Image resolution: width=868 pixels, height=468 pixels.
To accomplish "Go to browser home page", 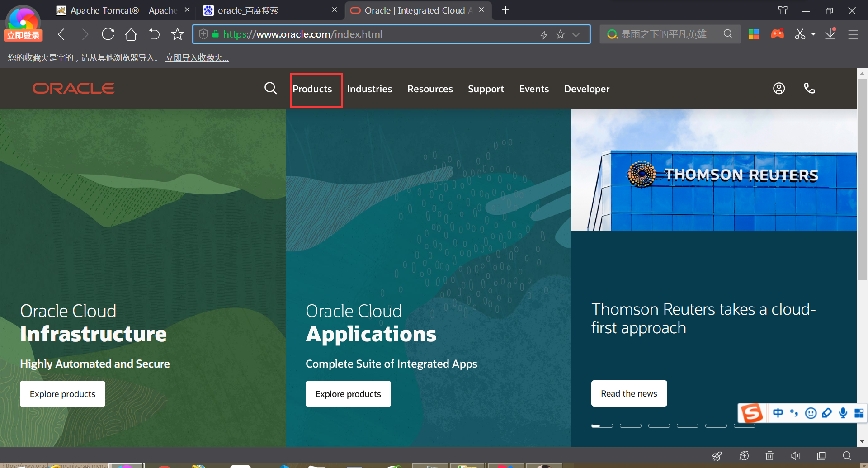I will (131, 34).
